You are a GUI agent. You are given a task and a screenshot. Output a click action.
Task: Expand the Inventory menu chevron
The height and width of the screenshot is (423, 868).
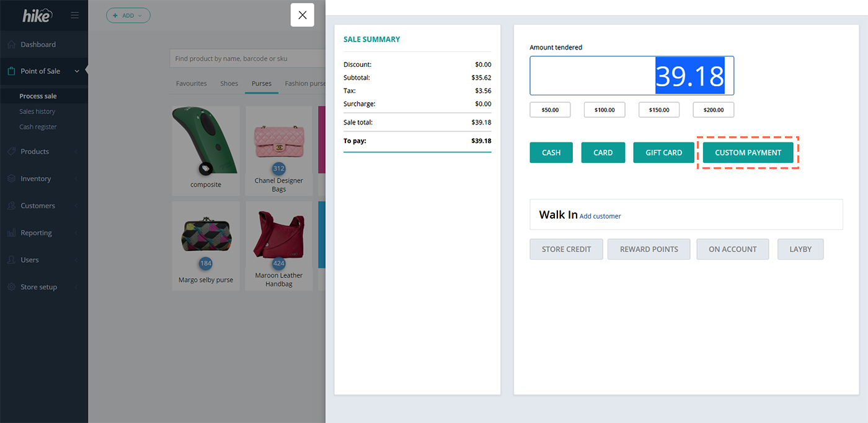point(76,179)
